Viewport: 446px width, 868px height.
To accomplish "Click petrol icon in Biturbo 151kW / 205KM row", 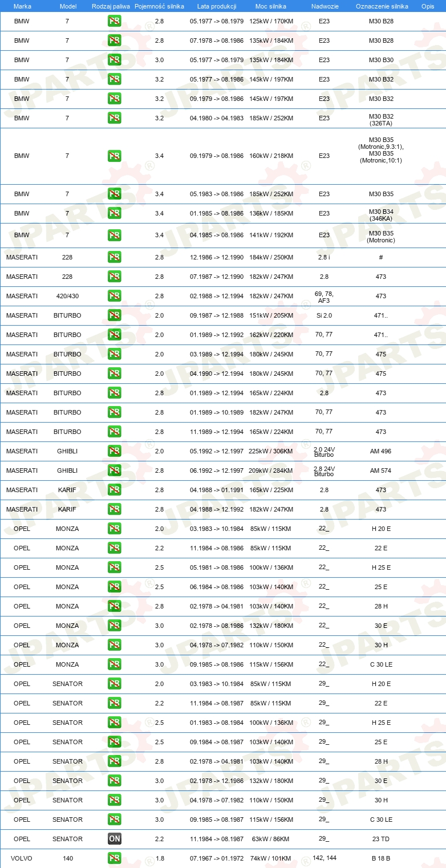I will coord(114,315).
